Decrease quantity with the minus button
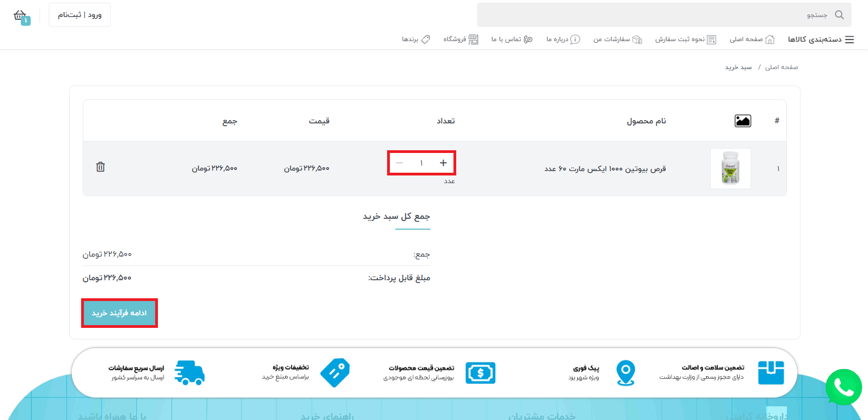 (x=400, y=163)
